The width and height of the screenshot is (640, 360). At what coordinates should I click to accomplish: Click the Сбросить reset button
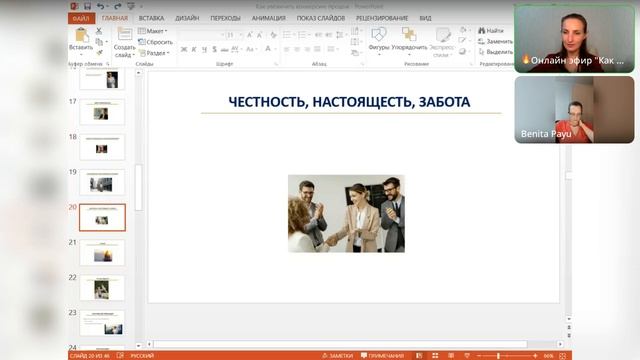click(x=156, y=42)
